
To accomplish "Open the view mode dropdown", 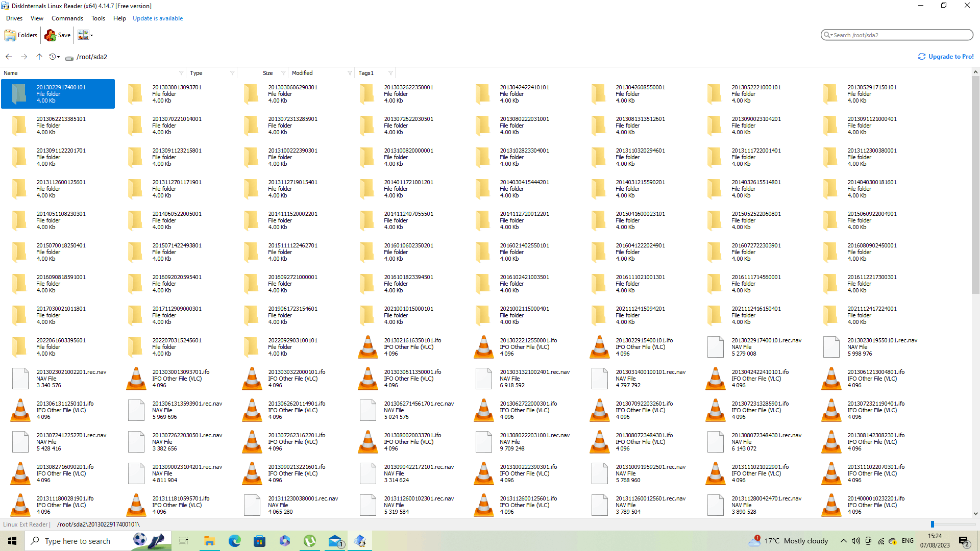I will tap(92, 35).
